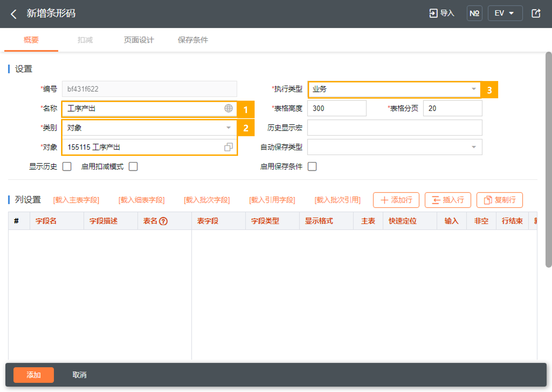Open the EV dropdown menu
The image size is (552, 392).
coord(505,13)
